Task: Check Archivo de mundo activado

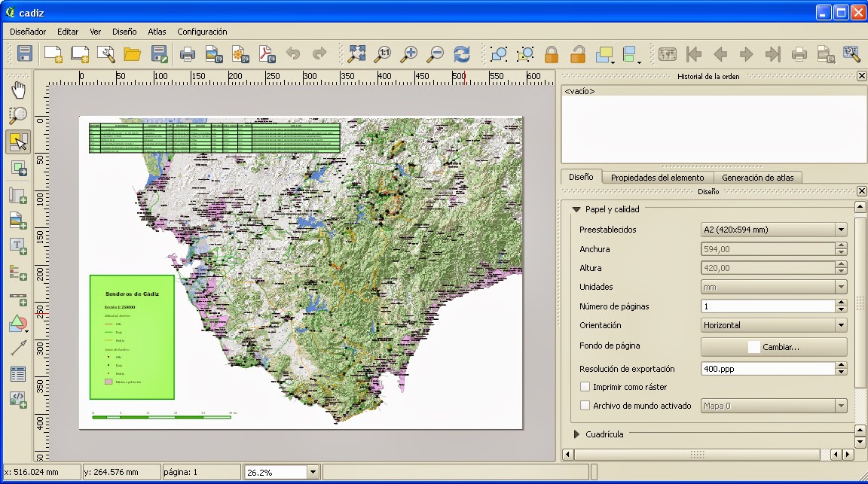Action: click(585, 404)
